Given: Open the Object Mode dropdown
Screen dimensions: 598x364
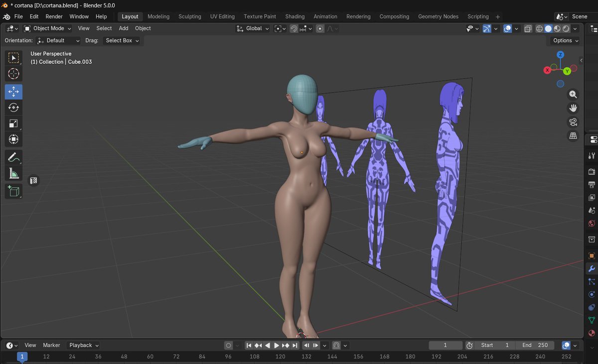Looking at the screenshot, I should (48, 28).
